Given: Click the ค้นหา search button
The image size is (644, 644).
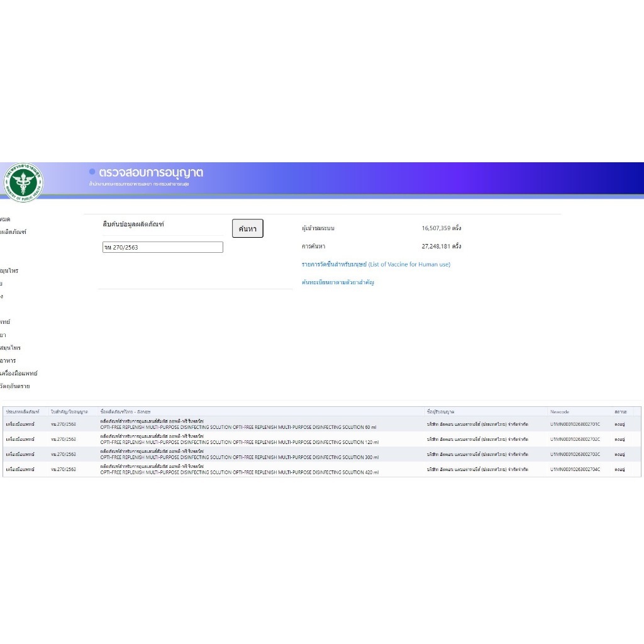Looking at the screenshot, I should click(x=247, y=228).
